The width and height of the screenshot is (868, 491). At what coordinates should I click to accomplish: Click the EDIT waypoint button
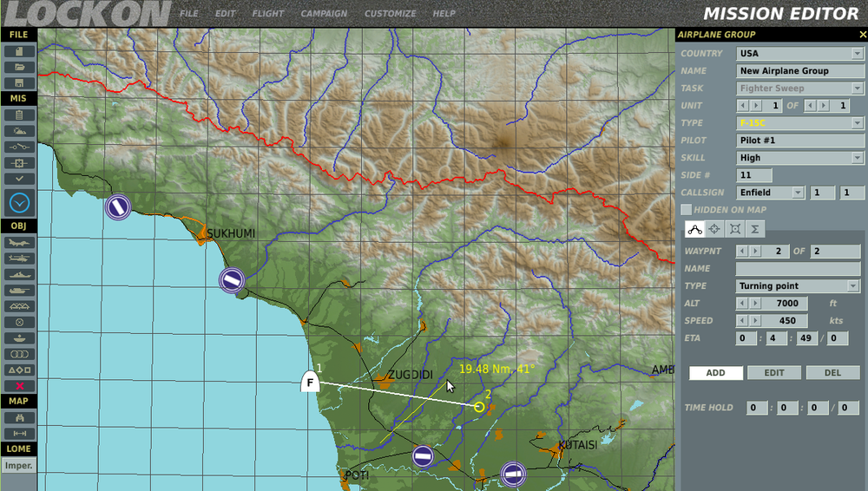tap(774, 373)
